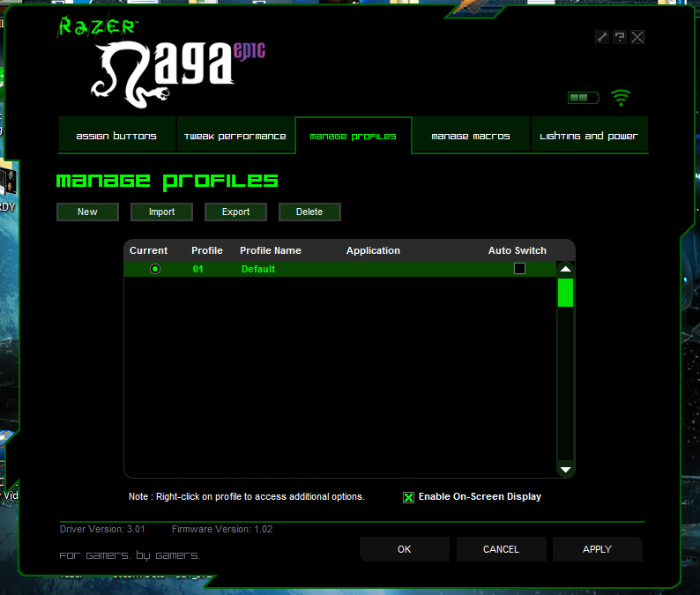Go to the Manage Macros tab
Image resolution: width=700 pixels, height=595 pixels.
click(471, 136)
